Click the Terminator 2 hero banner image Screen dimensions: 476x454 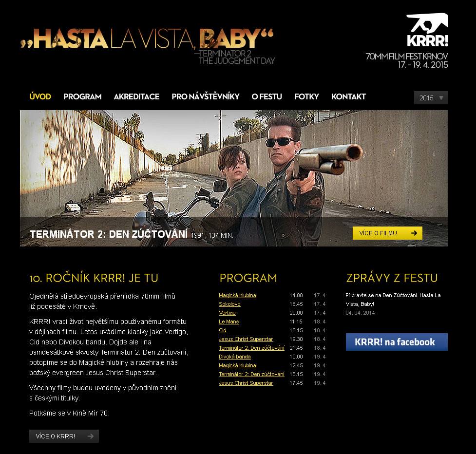click(x=234, y=178)
